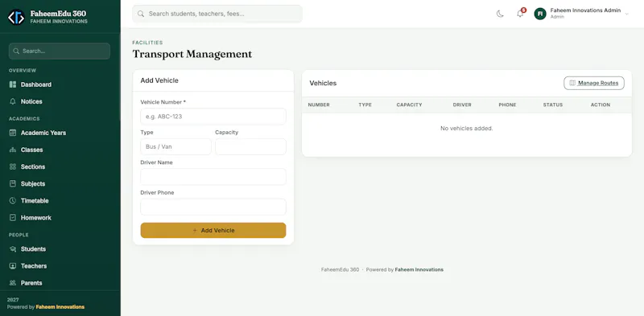
Task: Click the CAPACITY column header
Action: click(x=409, y=105)
